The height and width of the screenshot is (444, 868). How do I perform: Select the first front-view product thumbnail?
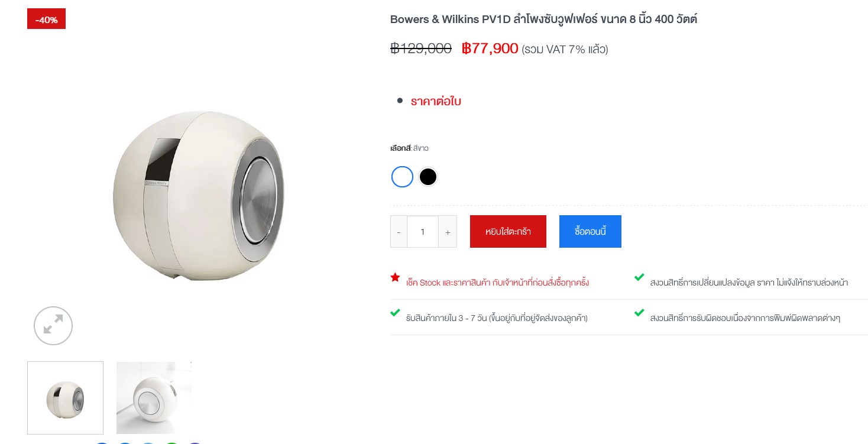point(65,398)
